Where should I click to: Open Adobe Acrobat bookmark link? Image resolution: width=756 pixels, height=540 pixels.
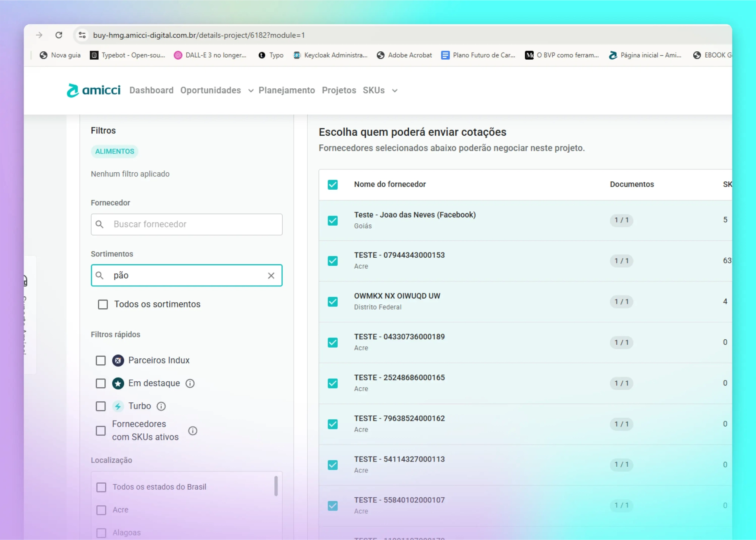pos(404,55)
